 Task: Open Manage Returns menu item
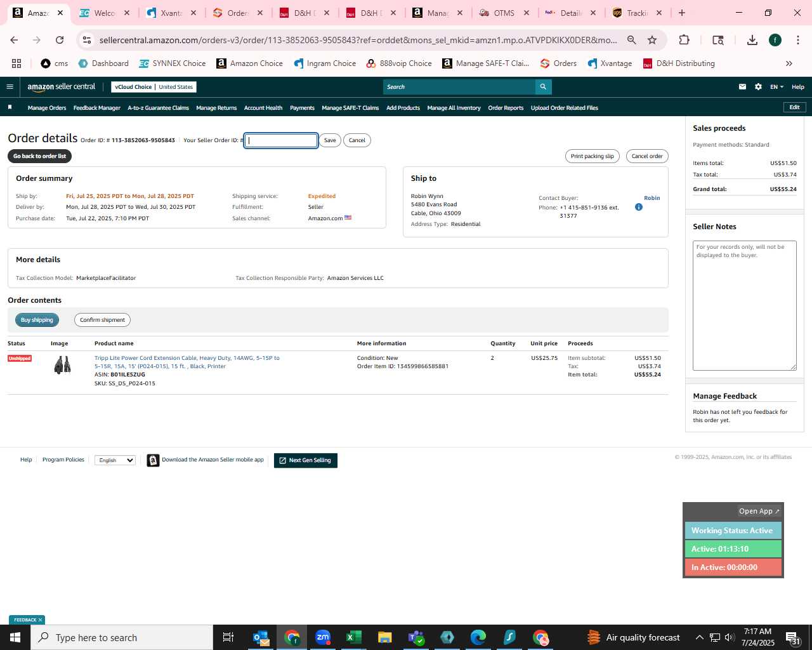pyautogui.click(x=216, y=108)
